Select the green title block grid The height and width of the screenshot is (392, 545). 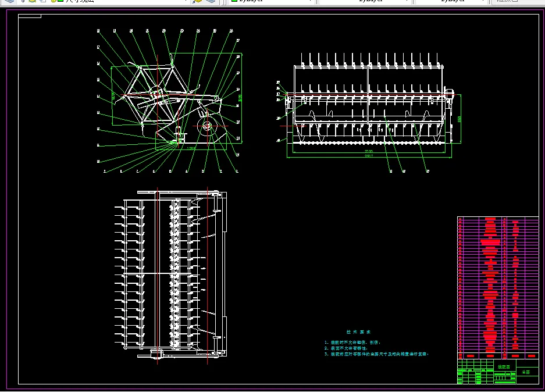(476, 372)
